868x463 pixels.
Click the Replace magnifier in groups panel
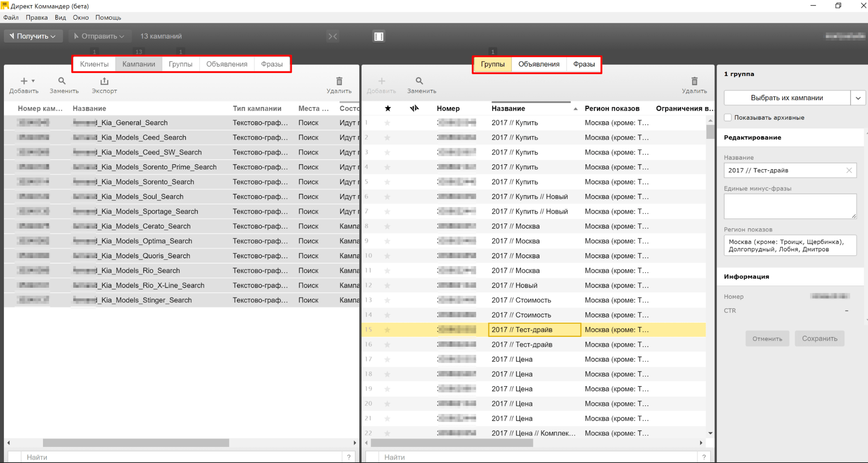[x=419, y=82]
